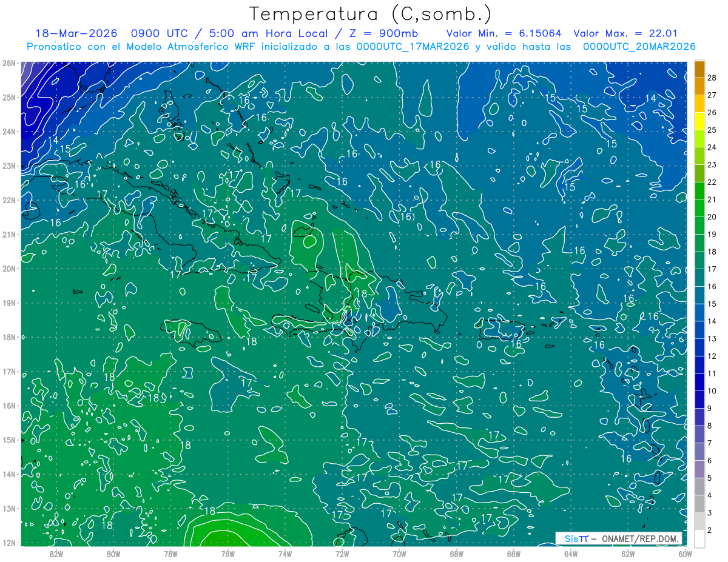
Task: Click the color bar value '26'
Action: pyautogui.click(x=712, y=113)
